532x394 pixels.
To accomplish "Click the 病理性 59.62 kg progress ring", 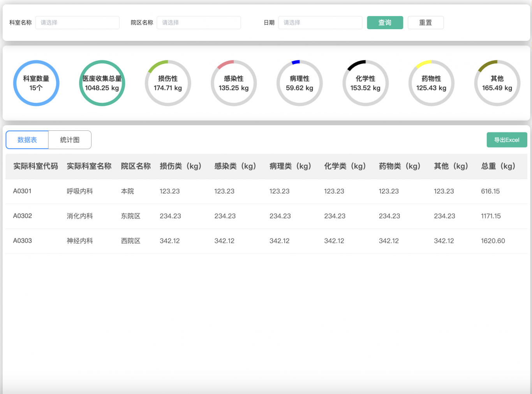I will tap(299, 83).
